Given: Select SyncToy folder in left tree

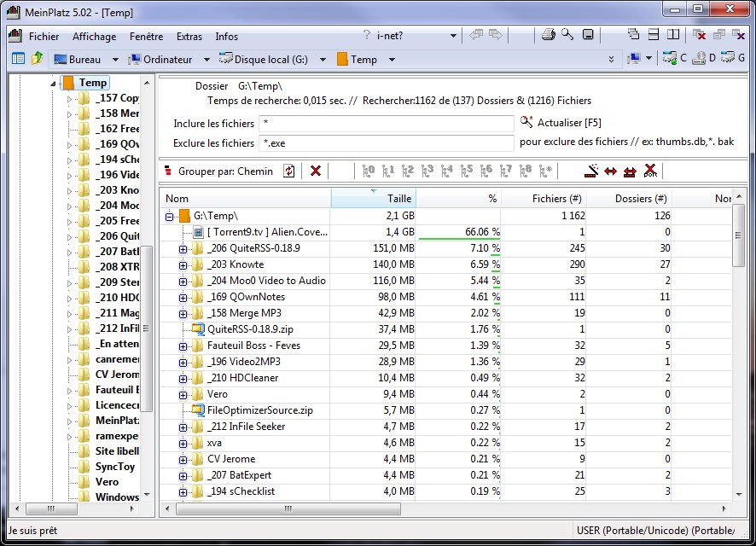Looking at the screenshot, I should coord(107,467).
